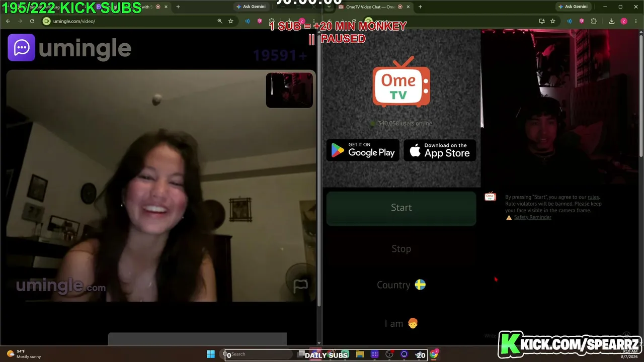The image size is (644, 362).
Task: Open File Explorer from the taskbar
Action: (360, 354)
